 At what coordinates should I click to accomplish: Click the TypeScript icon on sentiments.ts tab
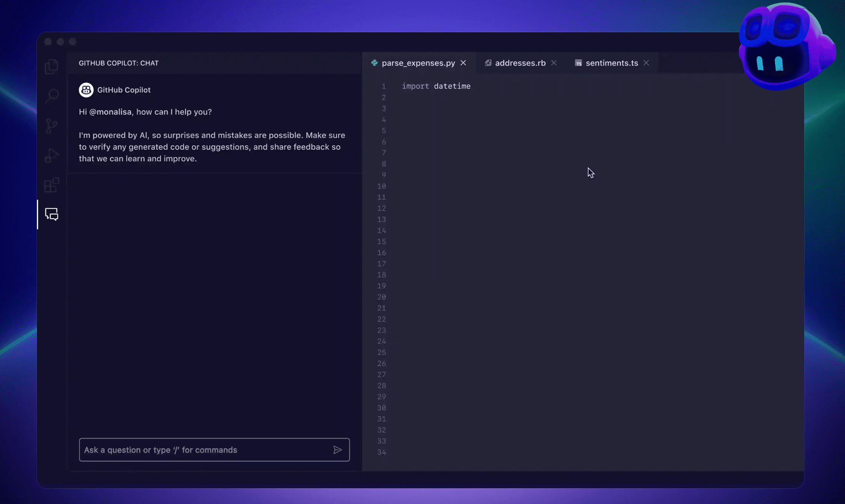(x=578, y=63)
